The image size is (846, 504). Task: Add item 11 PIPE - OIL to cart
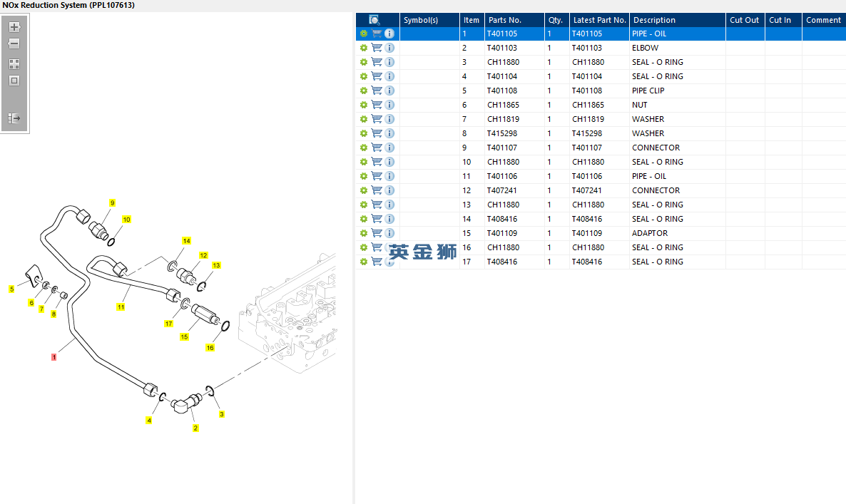(x=377, y=176)
